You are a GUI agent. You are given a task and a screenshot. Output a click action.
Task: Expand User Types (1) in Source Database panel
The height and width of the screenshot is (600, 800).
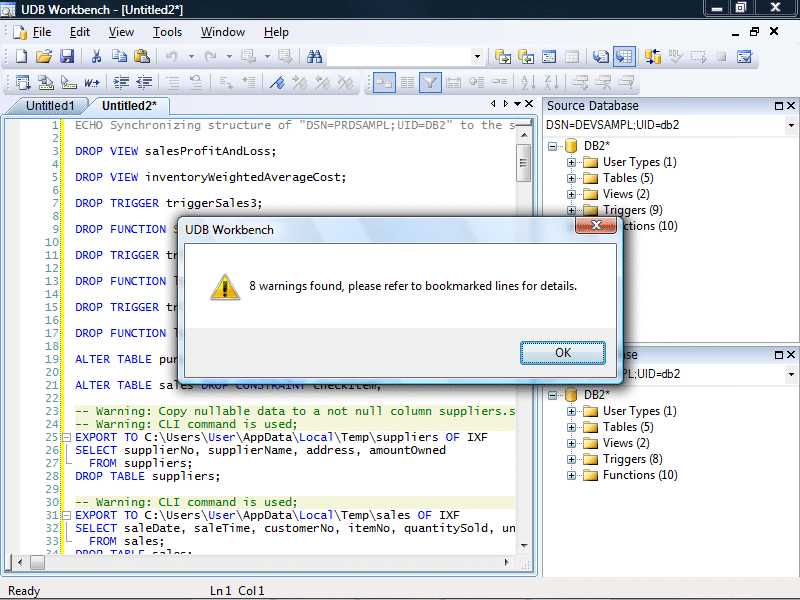coord(571,162)
